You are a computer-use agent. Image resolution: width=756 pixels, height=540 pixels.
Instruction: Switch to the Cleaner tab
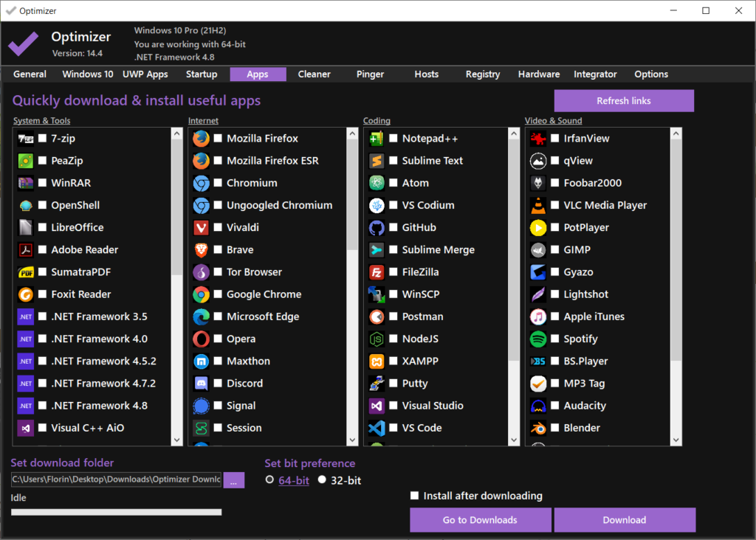[x=315, y=75]
